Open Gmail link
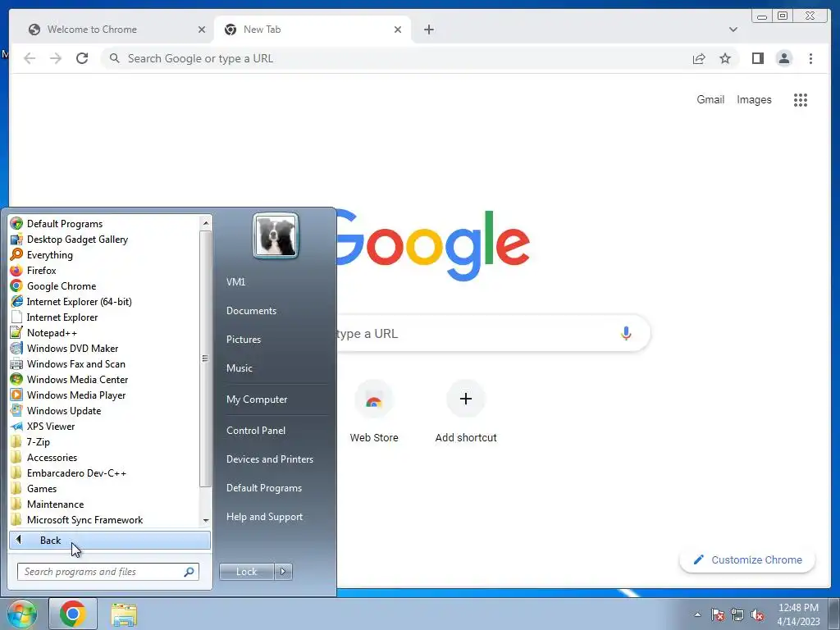The height and width of the screenshot is (630, 840). (x=710, y=99)
